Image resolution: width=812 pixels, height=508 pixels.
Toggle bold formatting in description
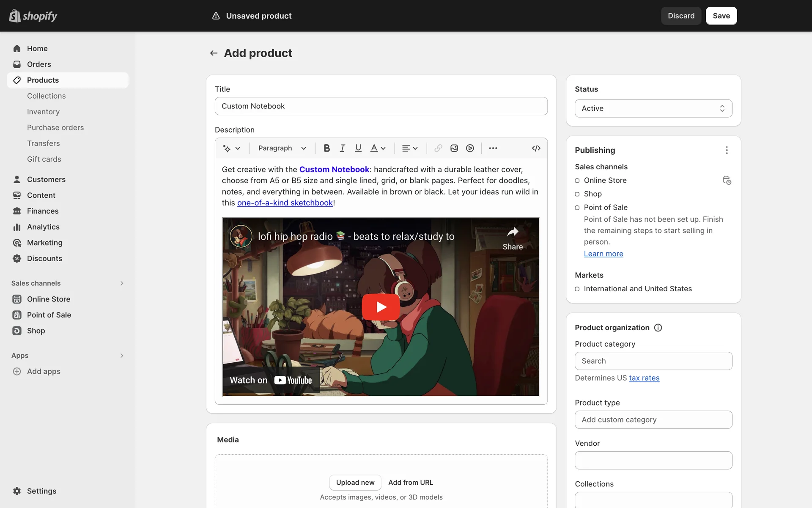click(326, 148)
